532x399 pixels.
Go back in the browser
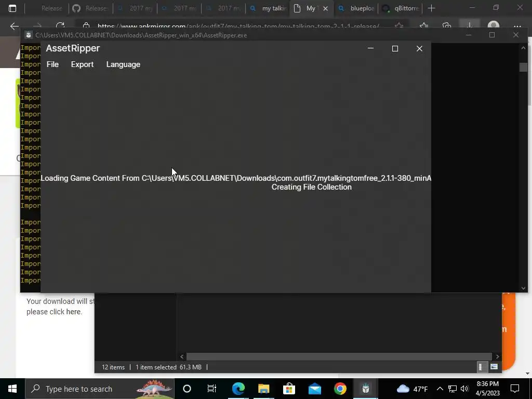pos(14,26)
